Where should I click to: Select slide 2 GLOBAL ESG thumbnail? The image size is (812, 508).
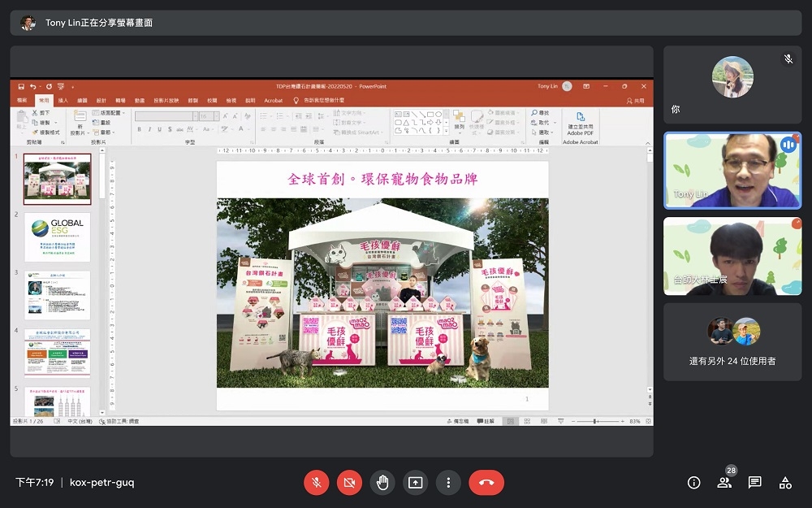click(x=57, y=237)
